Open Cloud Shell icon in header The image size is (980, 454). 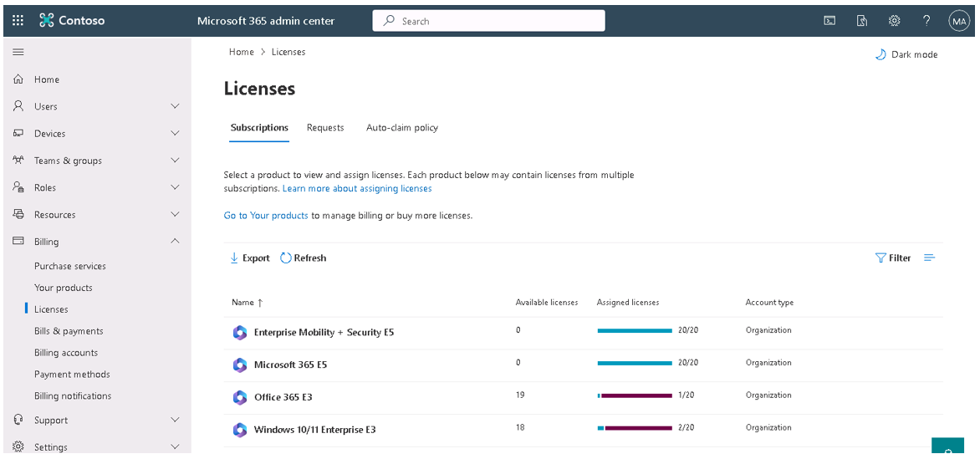[829, 21]
